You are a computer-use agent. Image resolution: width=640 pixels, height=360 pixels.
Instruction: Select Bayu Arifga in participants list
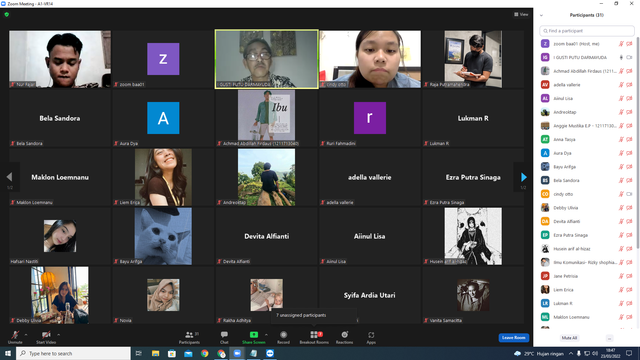click(587, 167)
